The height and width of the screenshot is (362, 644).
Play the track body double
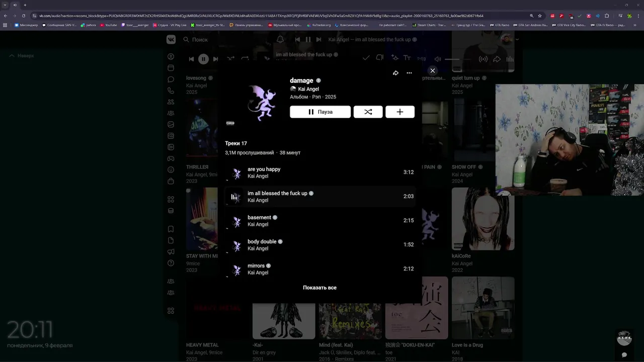pyautogui.click(x=319, y=245)
